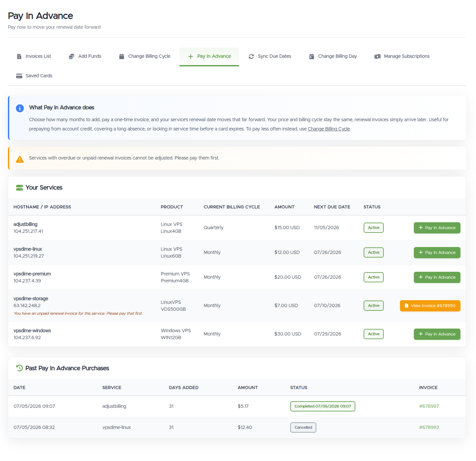Open the Manage Subscriptions tab
This screenshot has width=476, height=461.
(x=402, y=56)
